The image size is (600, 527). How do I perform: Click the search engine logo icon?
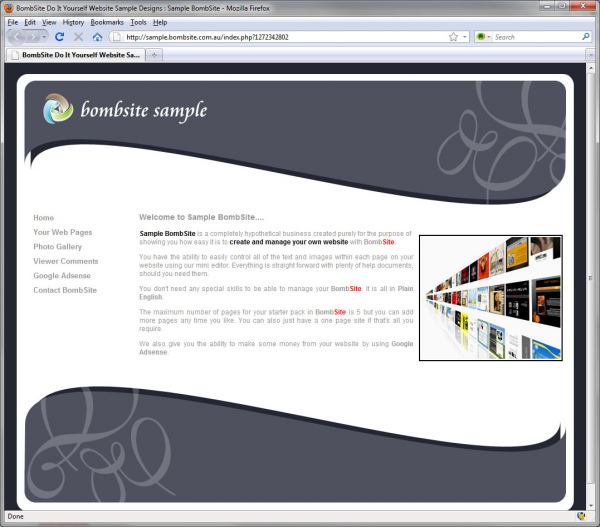pos(481,36)
